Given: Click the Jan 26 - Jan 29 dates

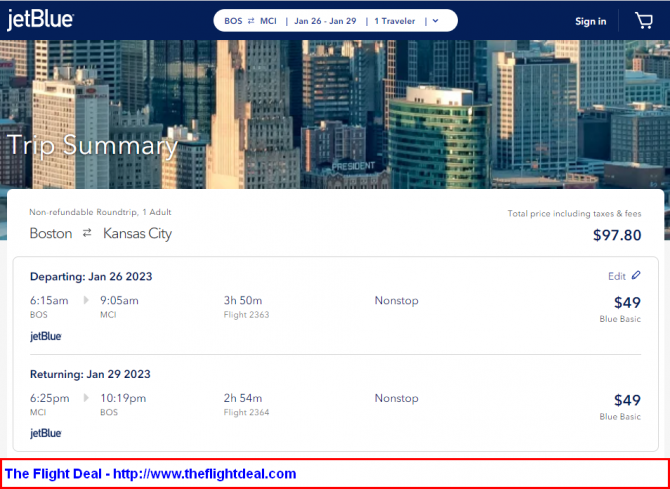Looking at the screenshot, I should tap(325, 21).
